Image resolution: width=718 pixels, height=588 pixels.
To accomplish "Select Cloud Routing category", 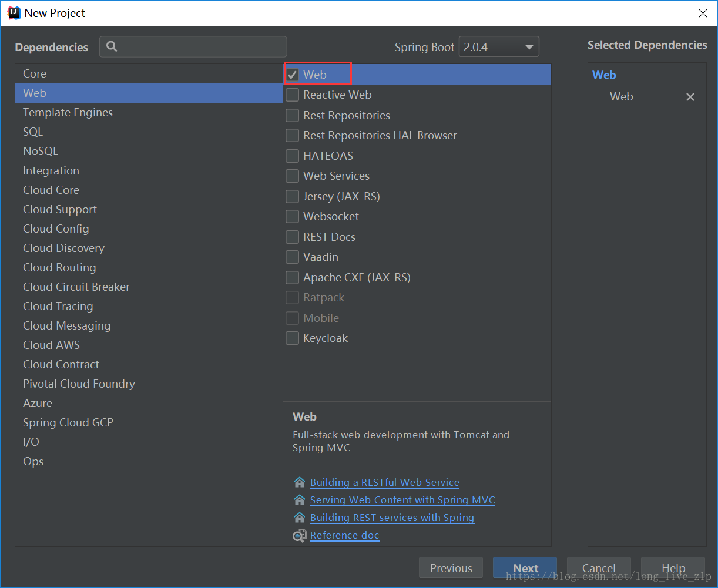I will click(x=149, y=267).
